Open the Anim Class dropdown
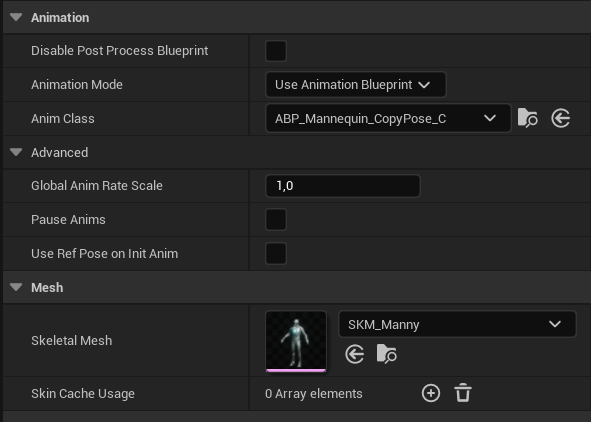591x422 pixels. (x=388, y=118)
